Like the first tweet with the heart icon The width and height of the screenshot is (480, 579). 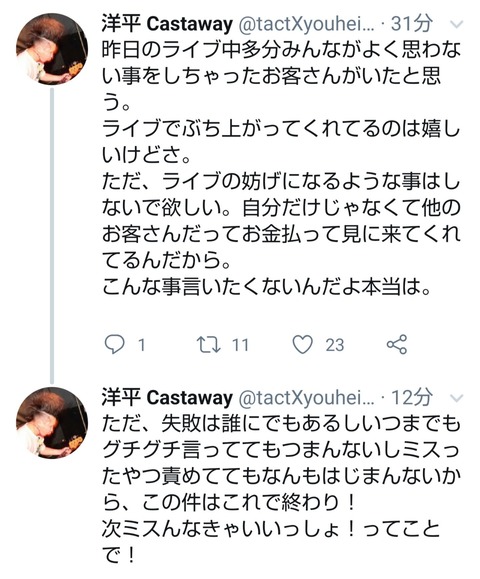302,344
